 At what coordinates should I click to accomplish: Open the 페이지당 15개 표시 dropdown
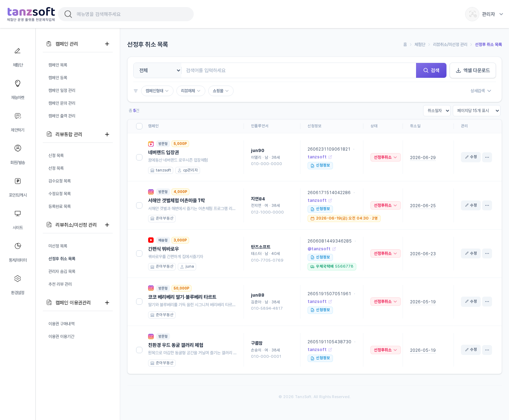(x=476, y=111)
